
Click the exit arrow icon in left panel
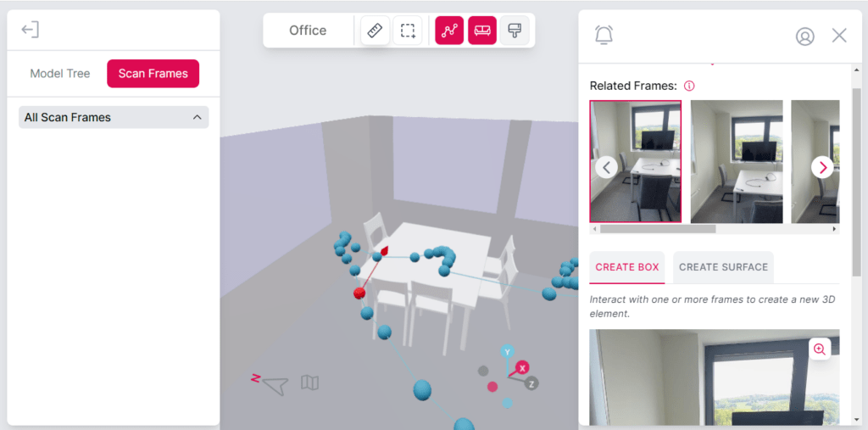click(30, 30)
